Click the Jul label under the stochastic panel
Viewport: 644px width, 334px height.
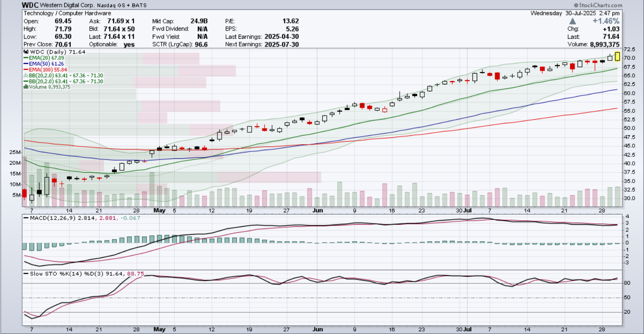(x=467, y=329)
